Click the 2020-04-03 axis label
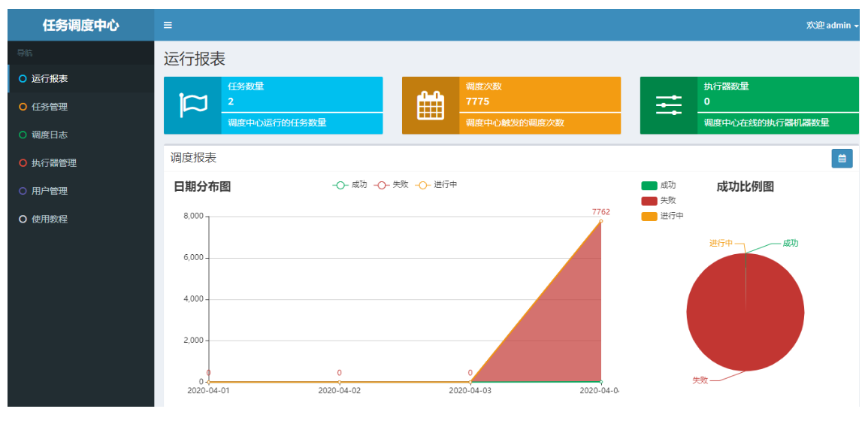The width and height of the screenshot is (868, 421). pyautogui.click(x=470, y=390)
